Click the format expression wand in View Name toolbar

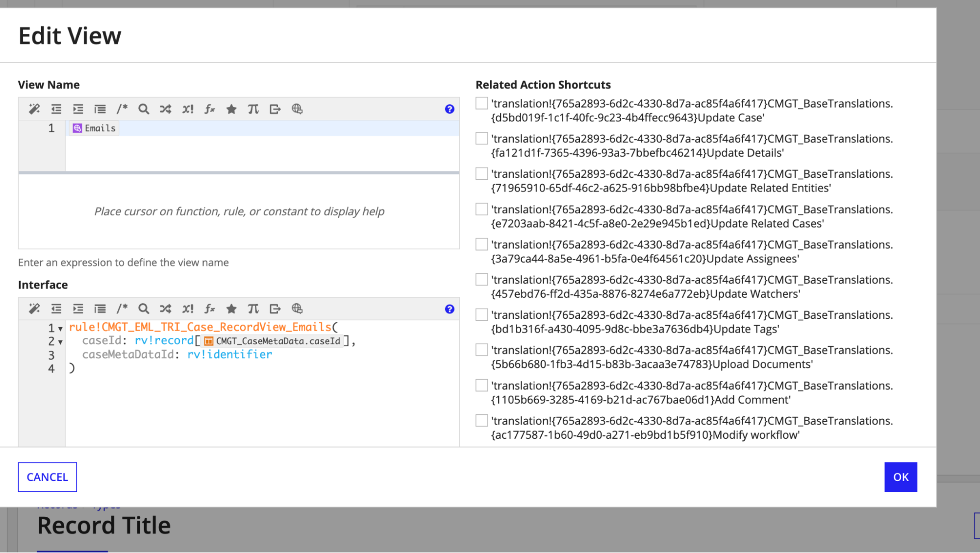coord(34,109)
